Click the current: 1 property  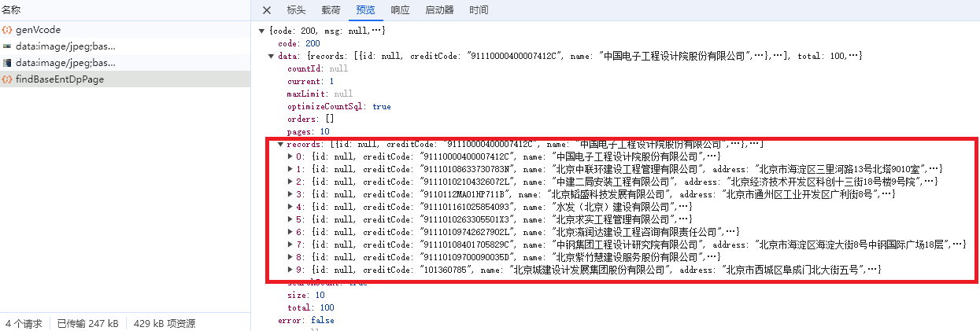[310, 81]
